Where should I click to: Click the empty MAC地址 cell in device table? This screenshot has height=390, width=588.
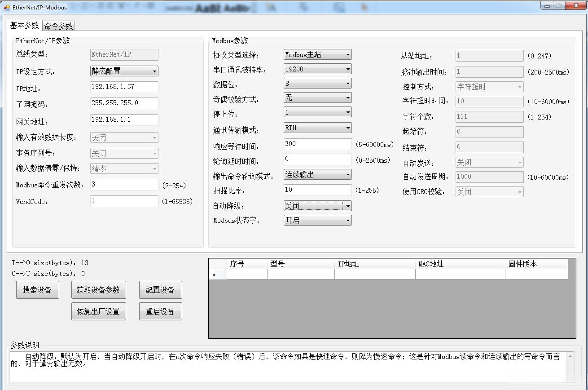click(x=460, y=274)
